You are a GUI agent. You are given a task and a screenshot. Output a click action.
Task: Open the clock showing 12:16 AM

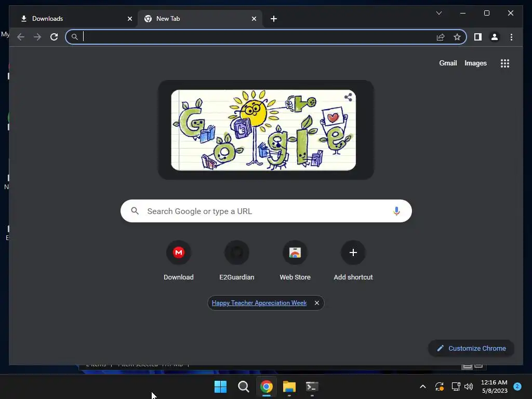click(494, 387)
